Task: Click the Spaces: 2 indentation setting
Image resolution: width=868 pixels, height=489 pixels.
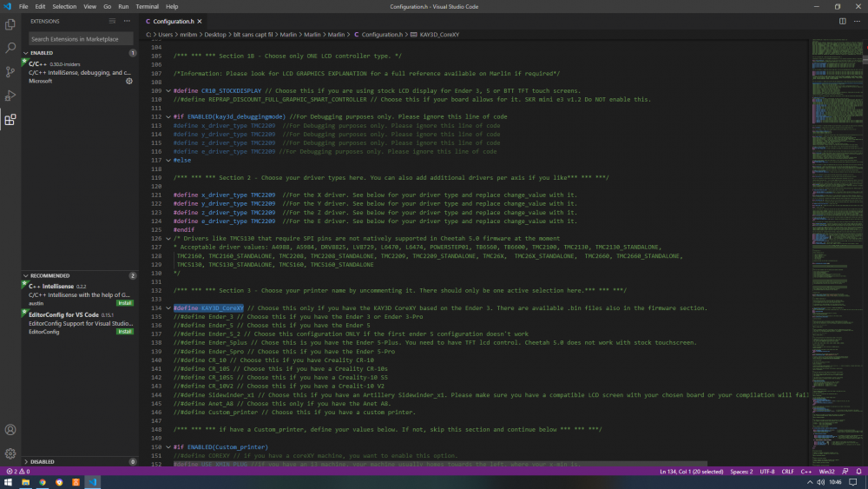Action: pyautogui.click(x=741, y=472)
